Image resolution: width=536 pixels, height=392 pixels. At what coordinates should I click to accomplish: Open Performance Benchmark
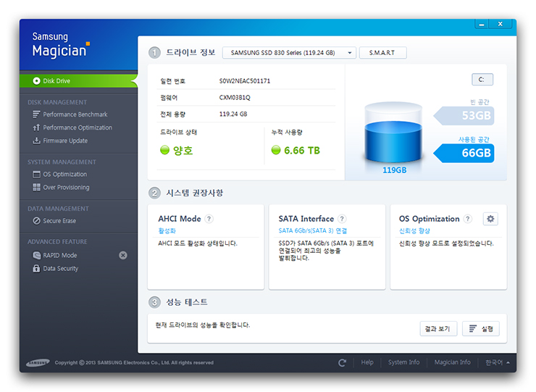(x=75, y=114)
